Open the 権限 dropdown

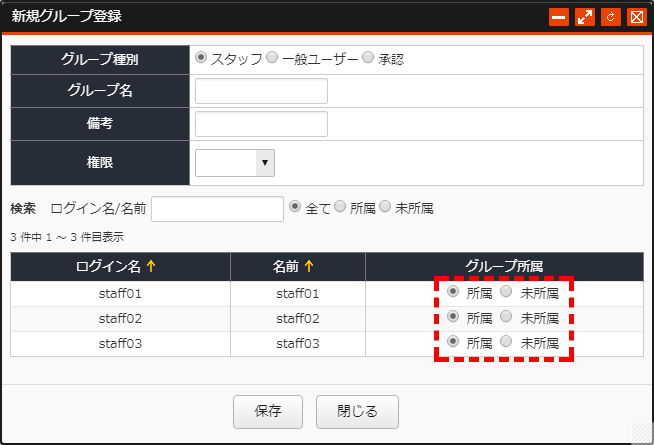(235, 163)
